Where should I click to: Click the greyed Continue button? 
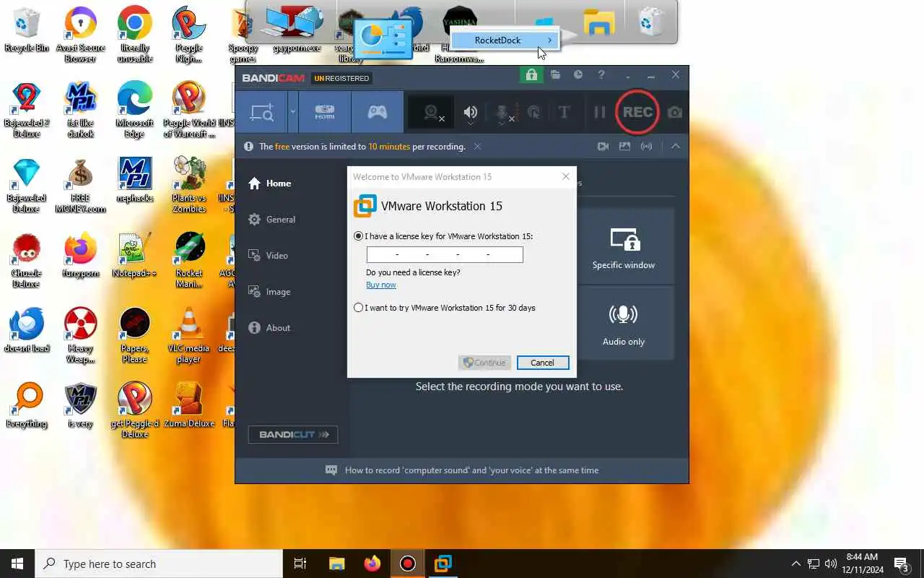coord(485,363)
